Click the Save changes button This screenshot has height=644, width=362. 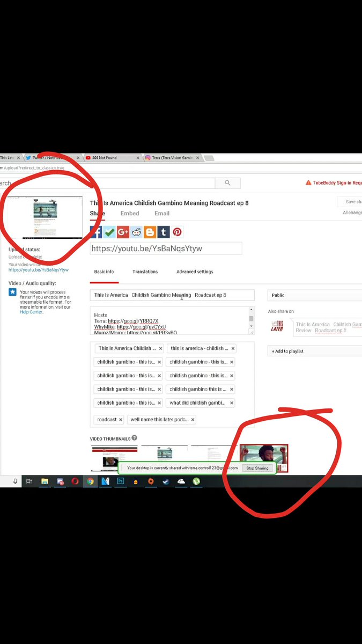[350, 202]
